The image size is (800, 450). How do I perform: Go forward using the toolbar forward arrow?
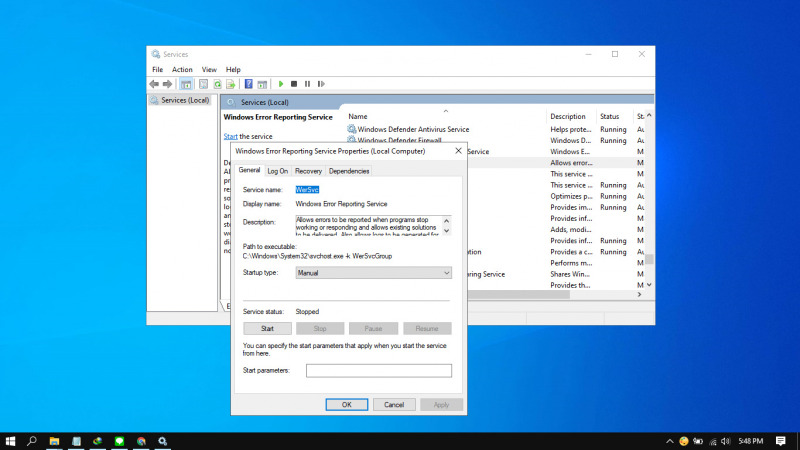click(x=167, y=84)
